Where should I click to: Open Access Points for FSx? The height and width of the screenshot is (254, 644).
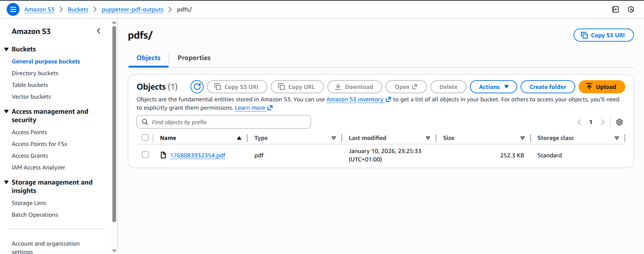click(x=39, y=144)
